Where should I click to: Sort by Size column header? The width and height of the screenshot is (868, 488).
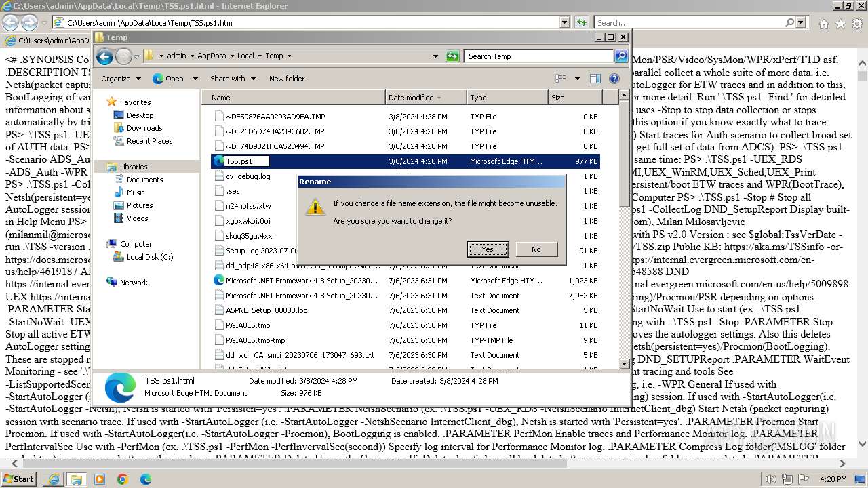(574, 98)
